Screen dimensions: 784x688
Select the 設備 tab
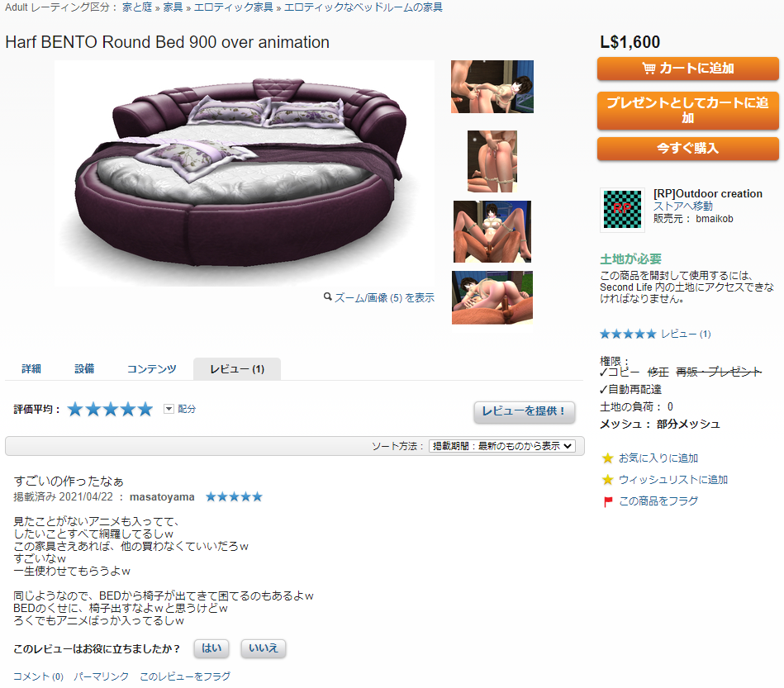[84, 369]
